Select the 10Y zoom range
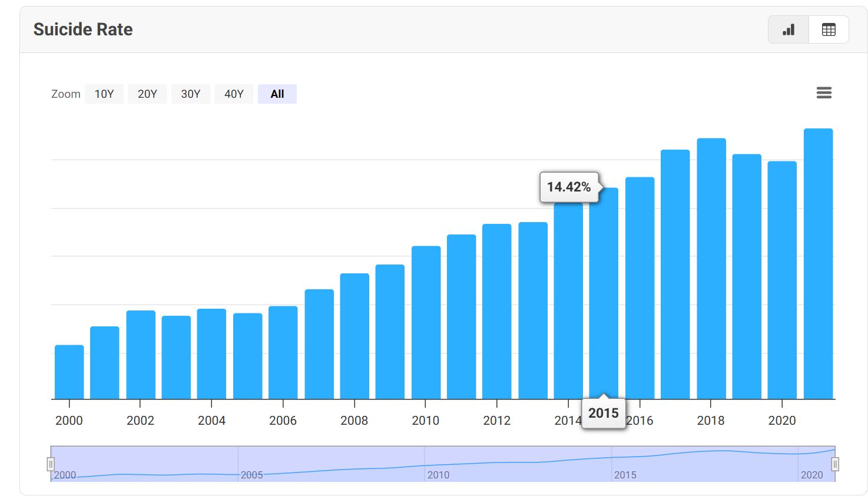Image resolution: width=868 pixels, height=499 pixels. pos(104,94)
